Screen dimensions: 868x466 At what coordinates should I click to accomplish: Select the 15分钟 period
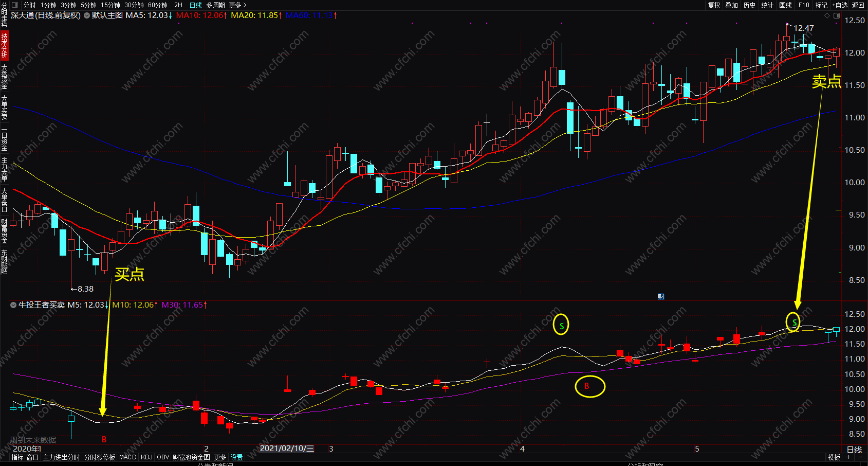click(x=110, y=5)
